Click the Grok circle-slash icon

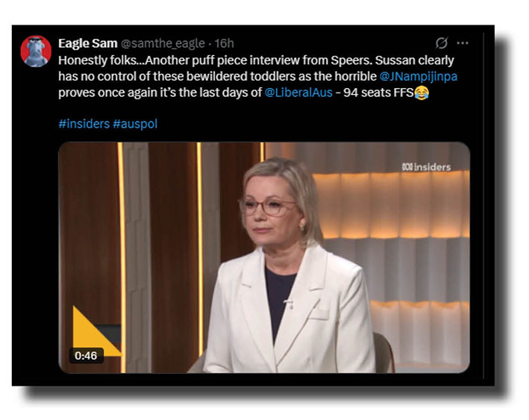(441, 43)
